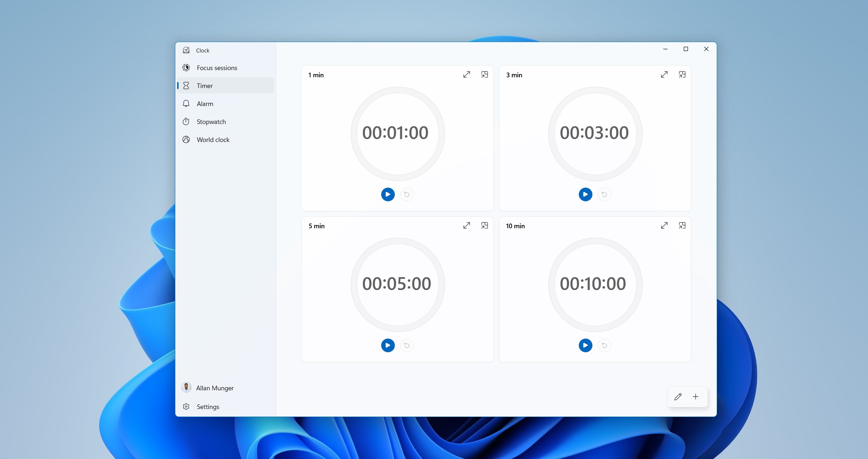Image resolution: width=868 pixels, height=459 pixels.
Task: Edit timers using the pencil icon
Action: 678,397
